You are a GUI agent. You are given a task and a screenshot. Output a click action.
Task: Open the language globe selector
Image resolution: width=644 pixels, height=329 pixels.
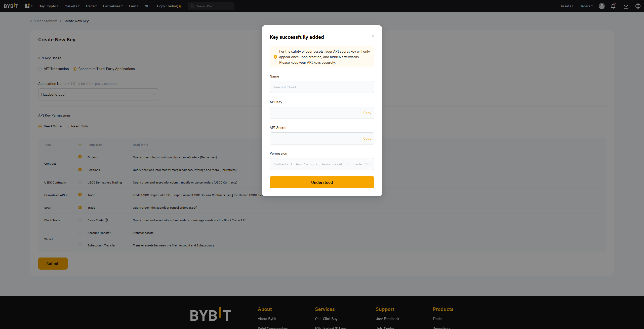638,6
